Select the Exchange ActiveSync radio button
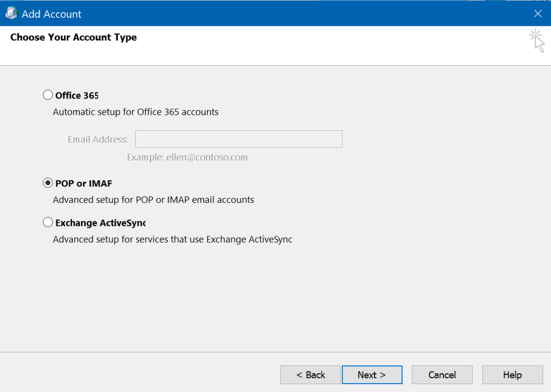This screenshot has width=551, height=392. pyautogui.click(x=48, y=222)
